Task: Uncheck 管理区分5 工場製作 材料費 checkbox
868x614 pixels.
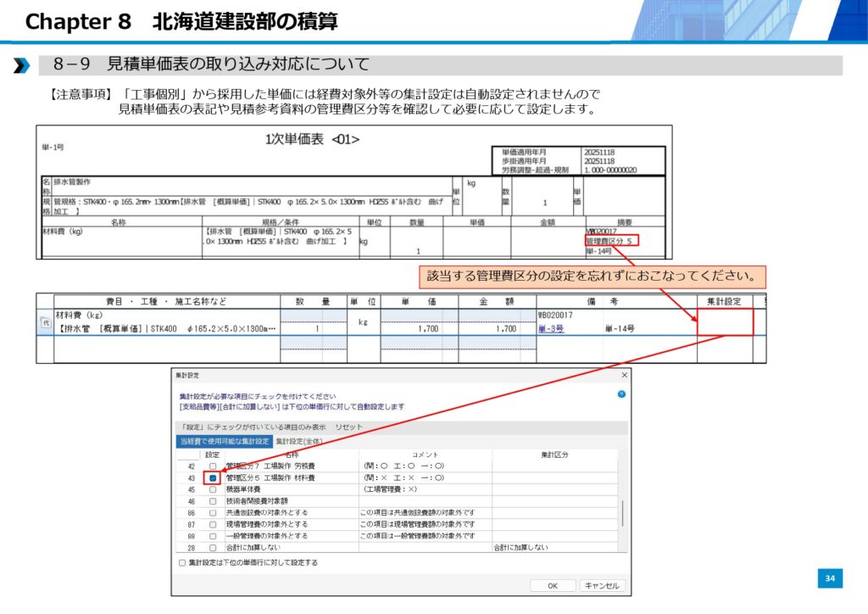Action: tap(213, 478)
